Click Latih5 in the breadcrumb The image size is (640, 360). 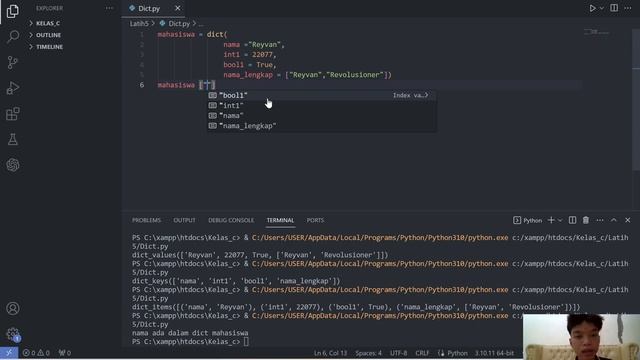pyautogui.click(x=139, y=24)
